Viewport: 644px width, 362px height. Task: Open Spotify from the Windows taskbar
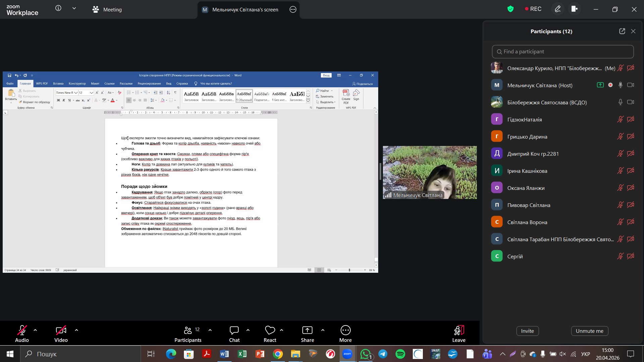[400, 354]
